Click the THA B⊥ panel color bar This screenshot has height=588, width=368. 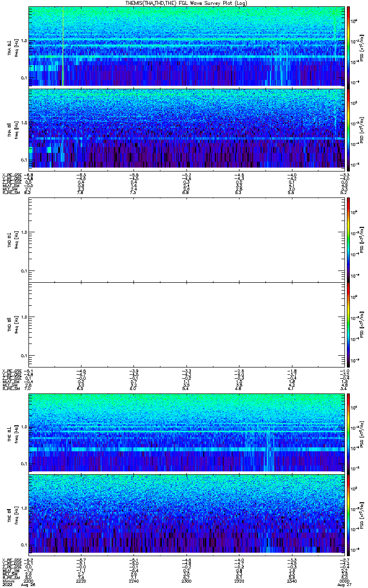(348, 47)
